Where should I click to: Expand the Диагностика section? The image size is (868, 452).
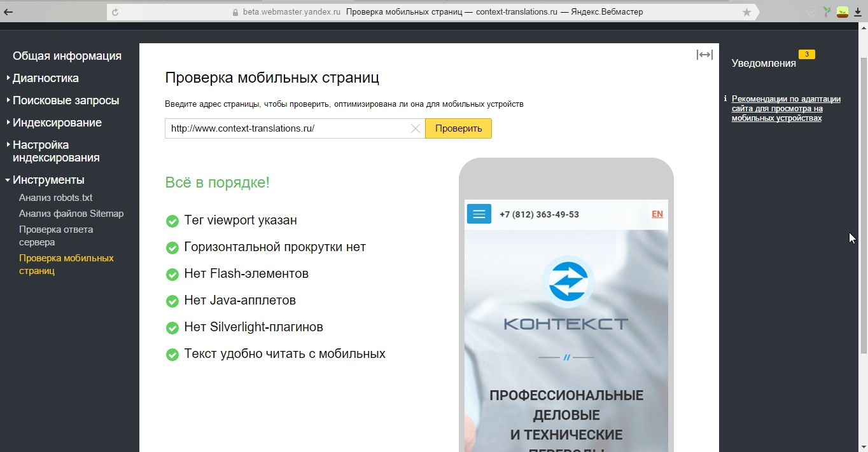click(x=45, y=78)
